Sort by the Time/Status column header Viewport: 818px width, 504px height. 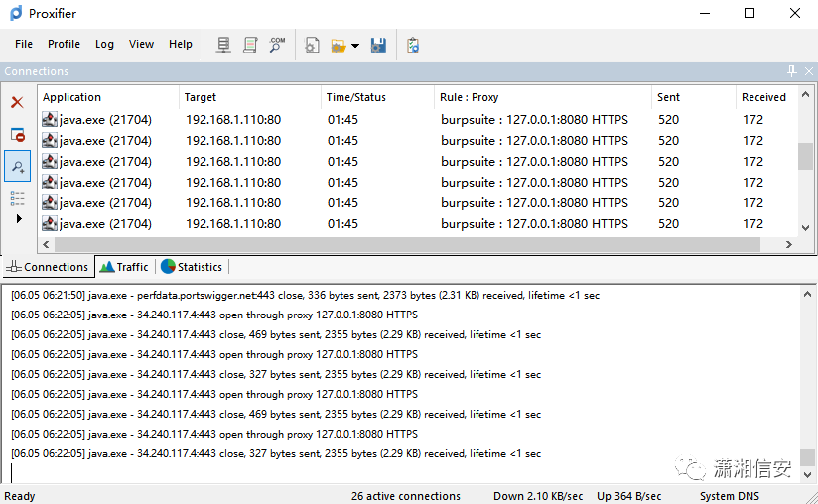tap(377, 97)
